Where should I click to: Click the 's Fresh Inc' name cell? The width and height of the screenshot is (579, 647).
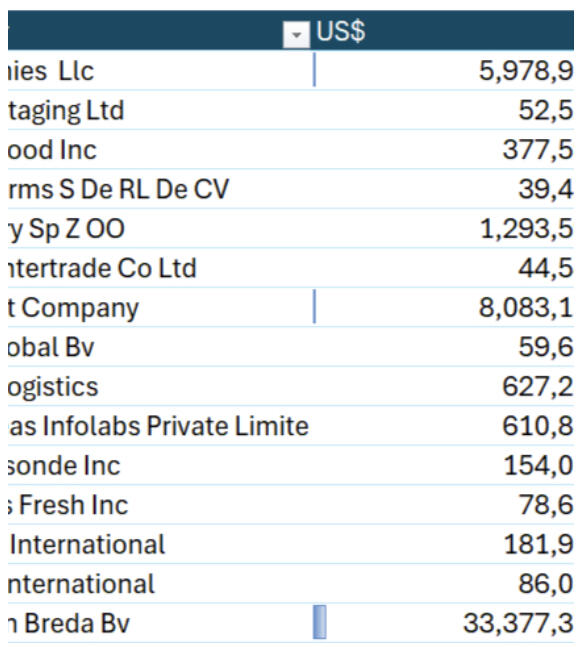tap(160, 505)
